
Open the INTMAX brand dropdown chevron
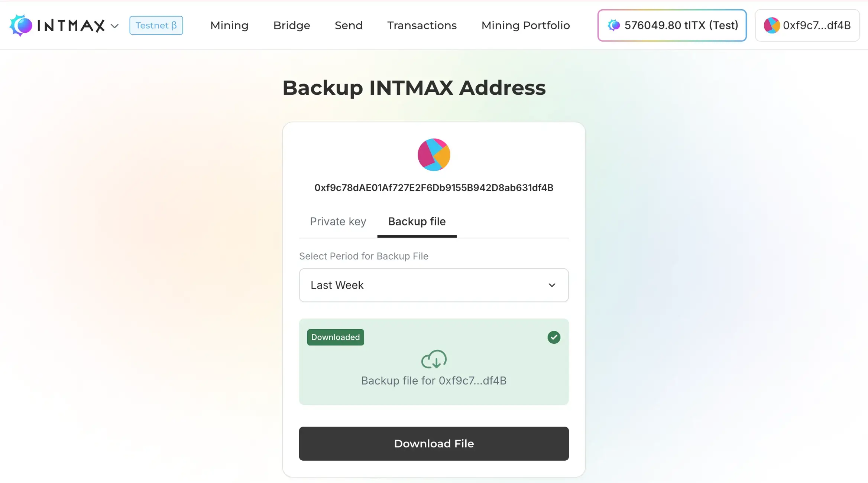(x=115, y=26)
